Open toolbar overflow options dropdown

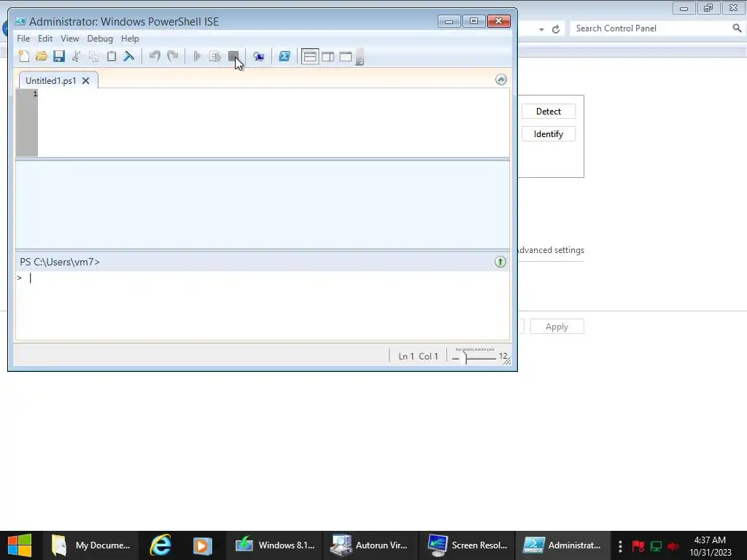tap(360, 57)
